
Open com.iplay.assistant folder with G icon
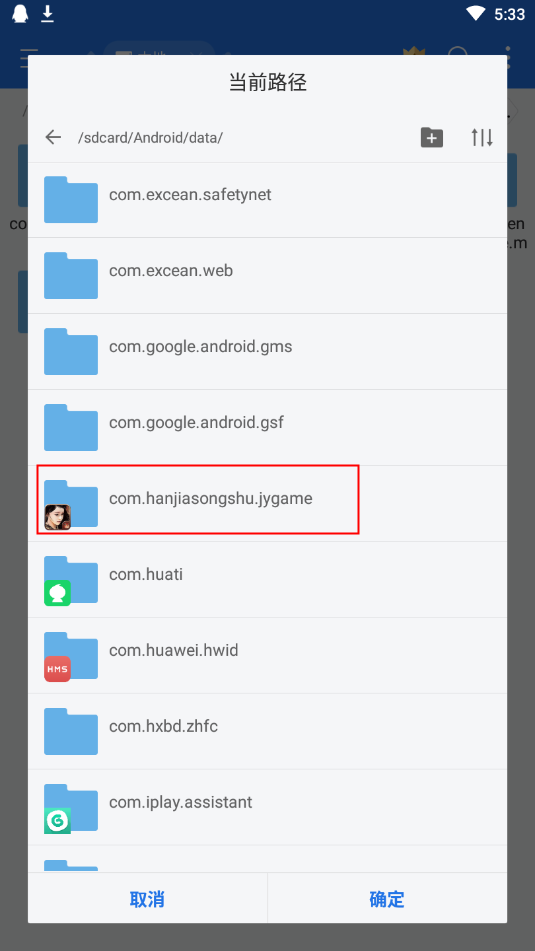(71, 808)
